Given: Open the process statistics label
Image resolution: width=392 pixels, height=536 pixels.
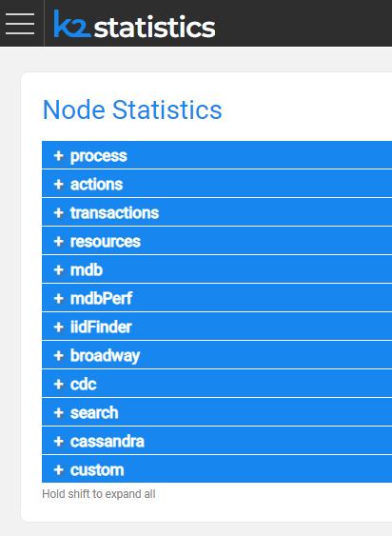Looking at the screenshot, I should pos(98,156).
